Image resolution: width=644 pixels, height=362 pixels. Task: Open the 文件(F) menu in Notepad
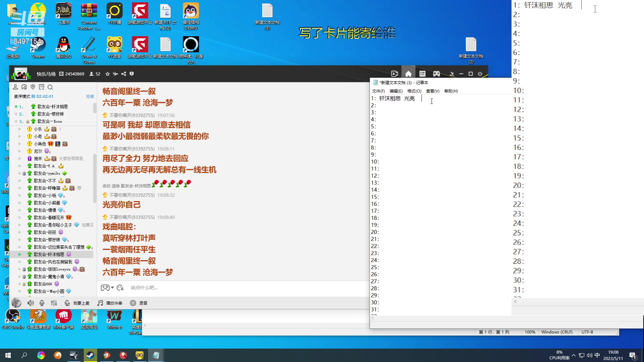coord(378,91)
